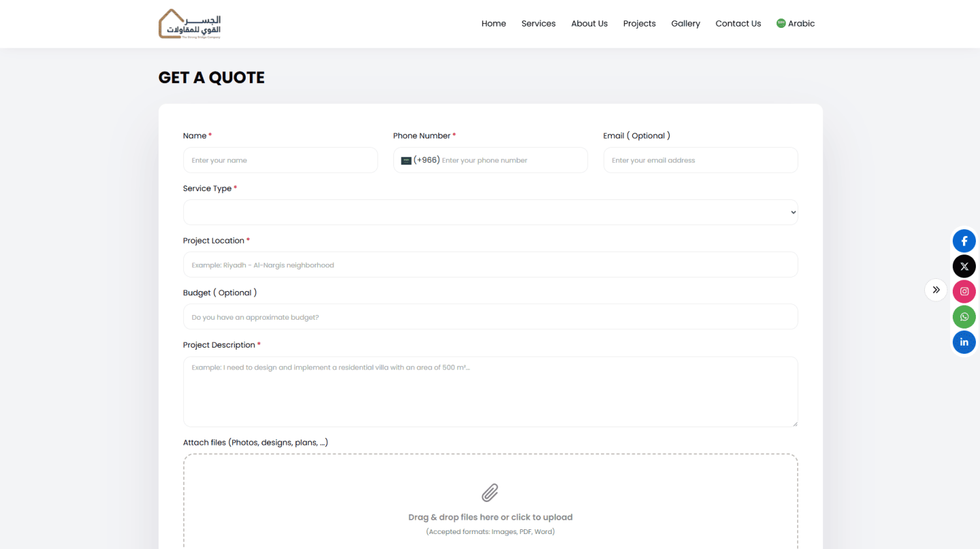Focus the Name input field
This screenshot has width=980, height=549.
click(x=280, y=161)
